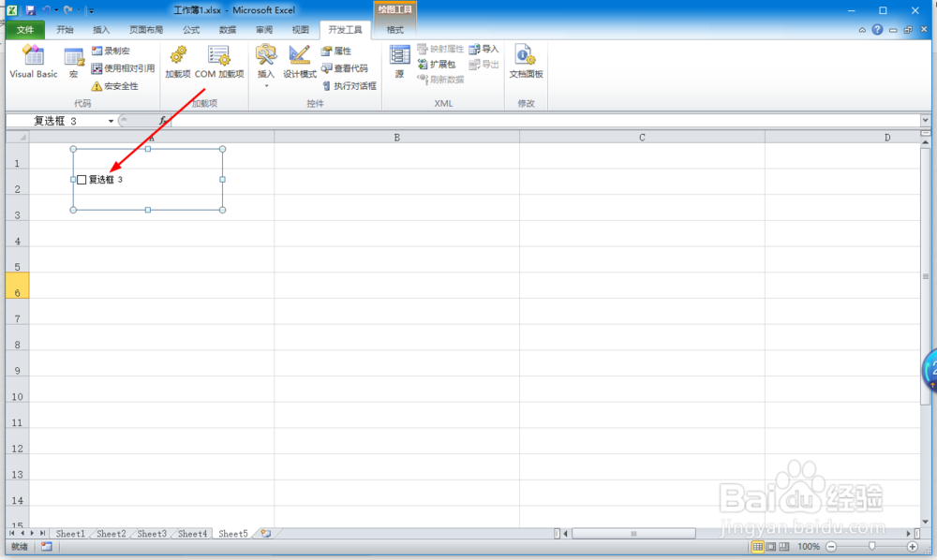Start recording a macro (录制宏)
This screenshot has width=937, height=560.
(x=111, y=51)
